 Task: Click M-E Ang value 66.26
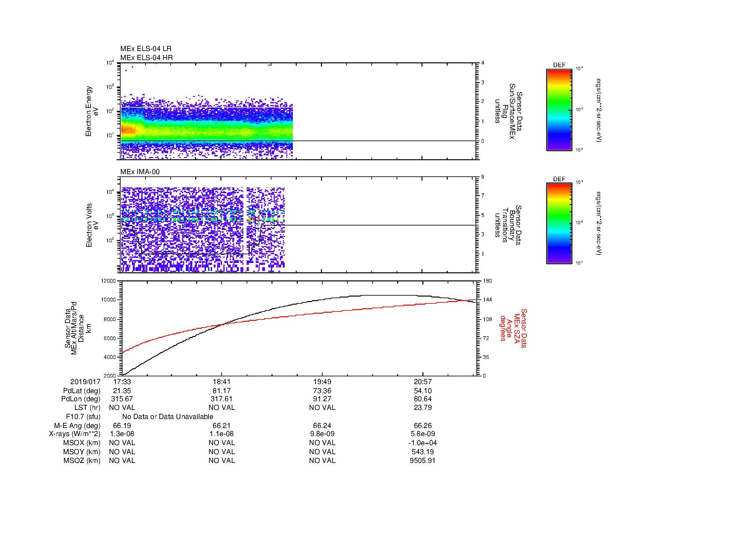point(423,425)
